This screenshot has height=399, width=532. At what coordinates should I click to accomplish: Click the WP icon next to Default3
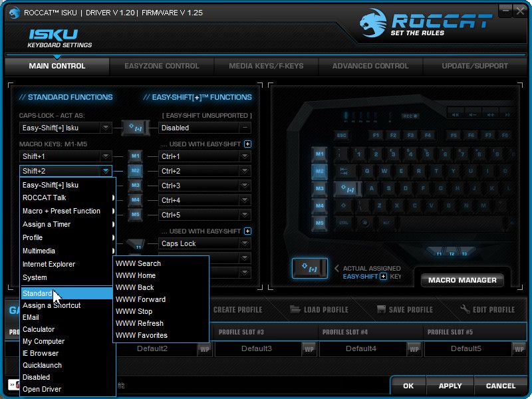(x=309, y=349)
